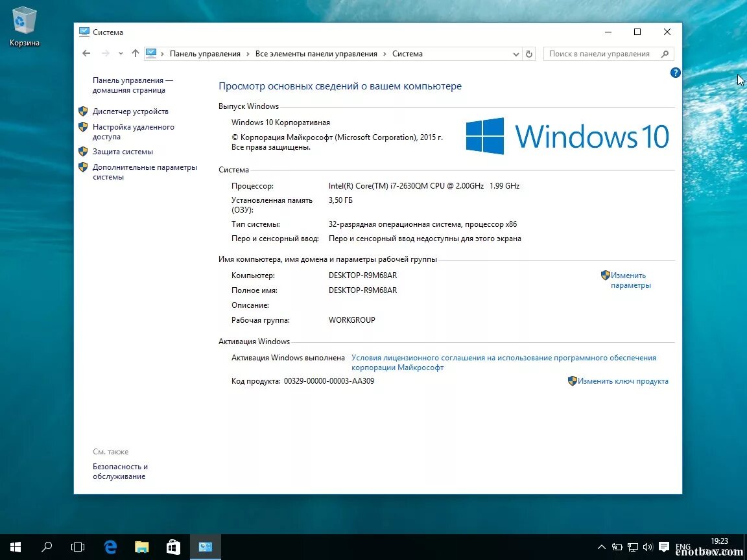This screenshot has height=560, width=747.
Task: Click 'Изменить параметры' link
Action: click(630, 281)
